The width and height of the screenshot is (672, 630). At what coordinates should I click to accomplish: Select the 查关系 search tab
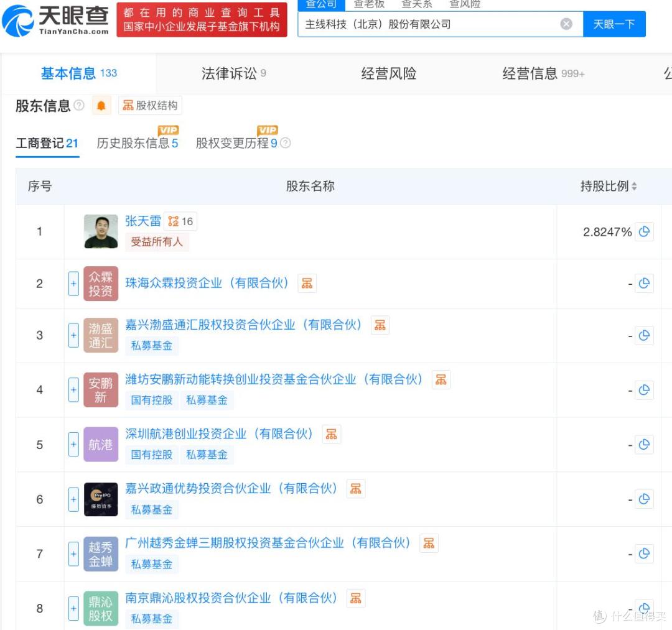(x=416, y=4)
